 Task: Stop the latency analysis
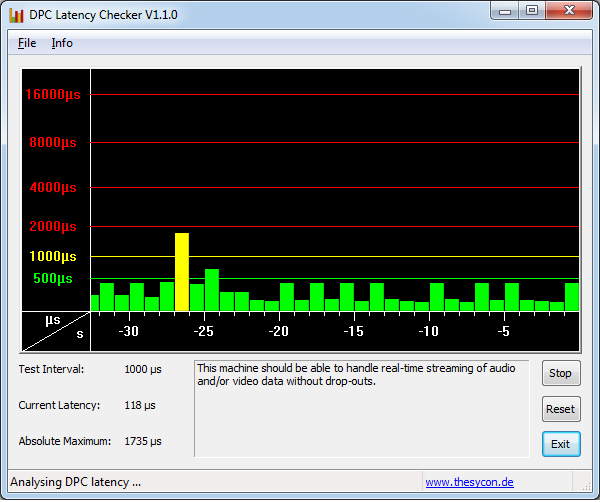click(x=561, y=373)
